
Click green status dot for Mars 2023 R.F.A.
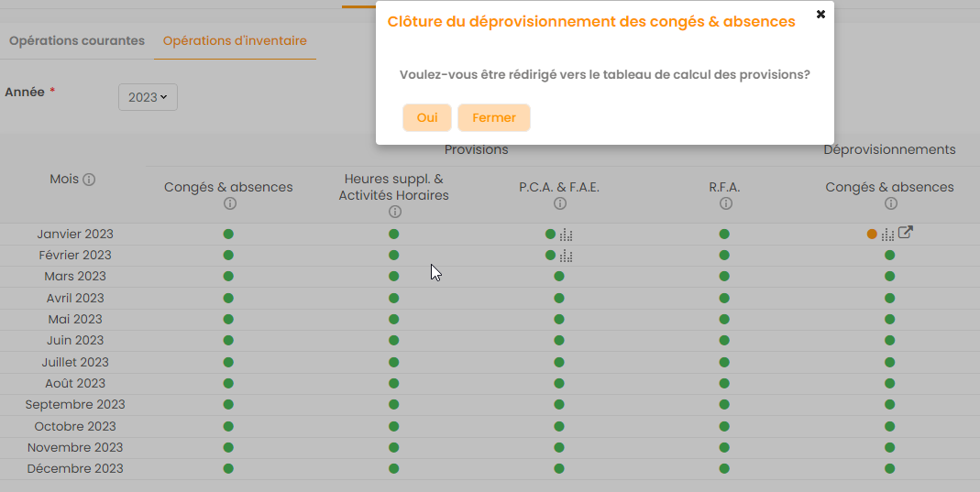[724, 277]
